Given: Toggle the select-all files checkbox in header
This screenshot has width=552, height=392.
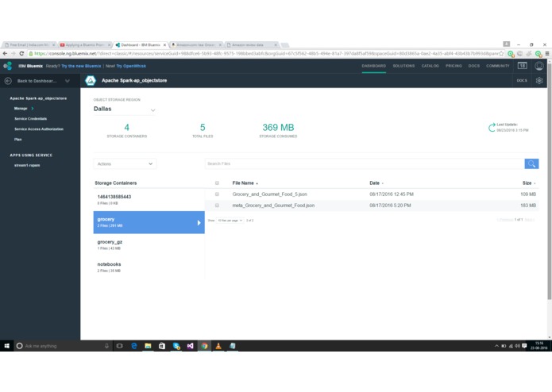Looking at the screenshot, I should coord(217,183).
